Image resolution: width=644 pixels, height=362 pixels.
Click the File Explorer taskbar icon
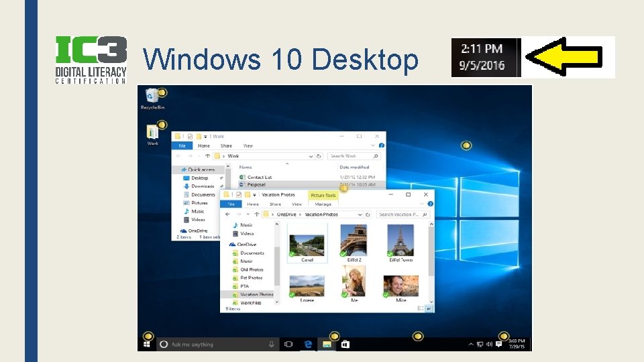(x=327, y=345)
